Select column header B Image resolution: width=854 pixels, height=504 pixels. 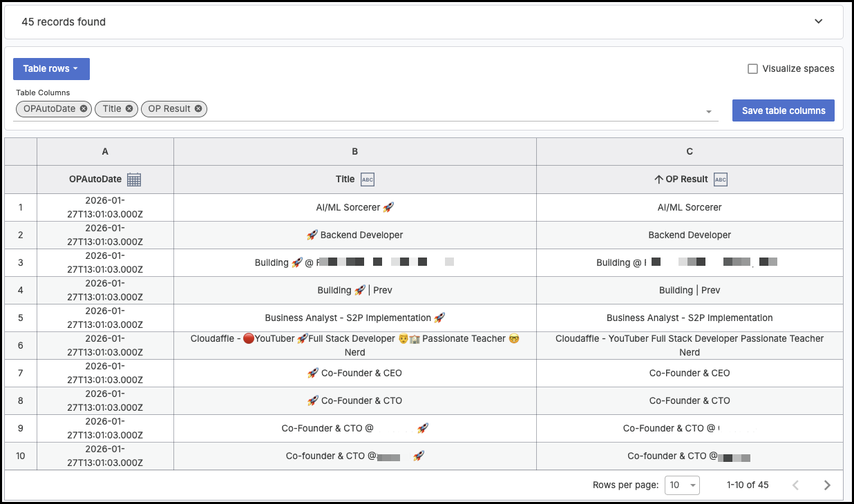354,151
